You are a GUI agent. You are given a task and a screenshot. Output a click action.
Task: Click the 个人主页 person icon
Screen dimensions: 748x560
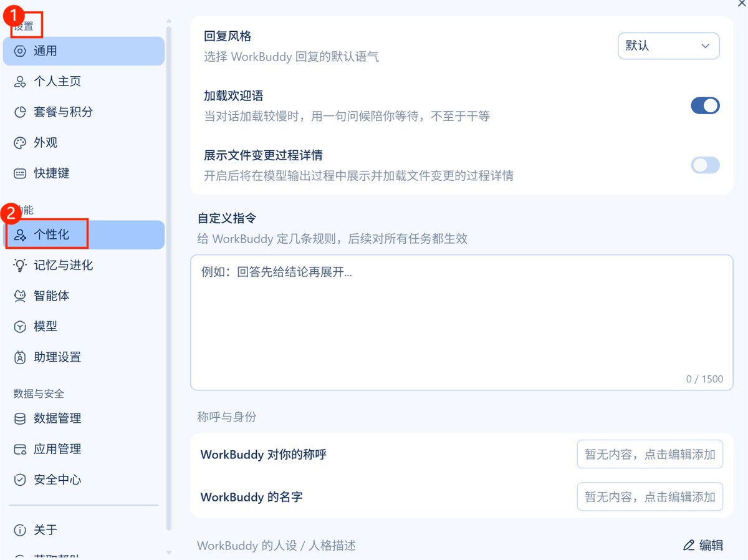coord(20,82)
